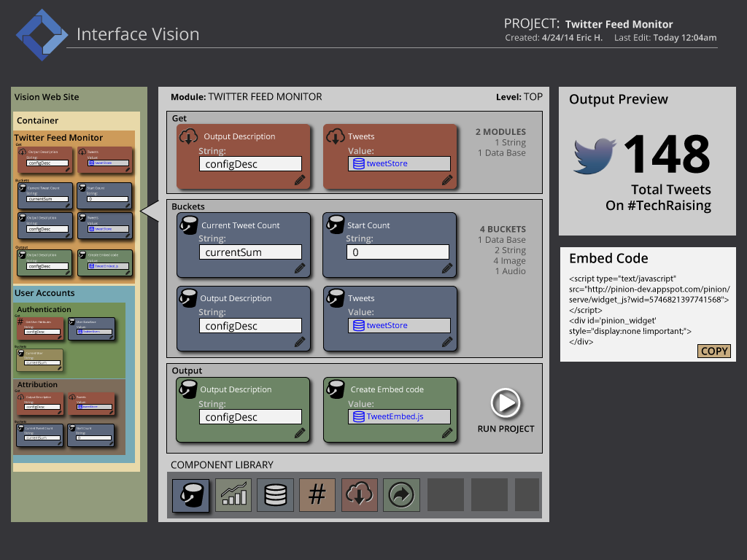Viewport: 747px width, 560px height.
Task: Select the forward arrow component icon
Action: click(401, 495)
